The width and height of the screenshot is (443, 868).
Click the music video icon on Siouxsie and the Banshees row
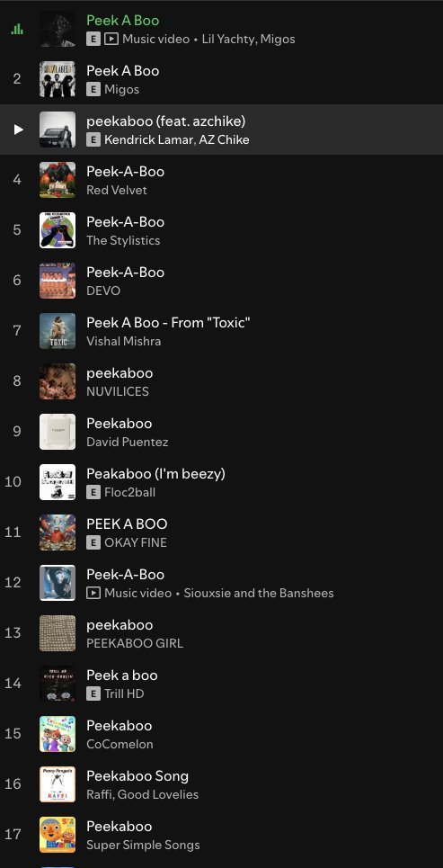(x=93, y=593)
